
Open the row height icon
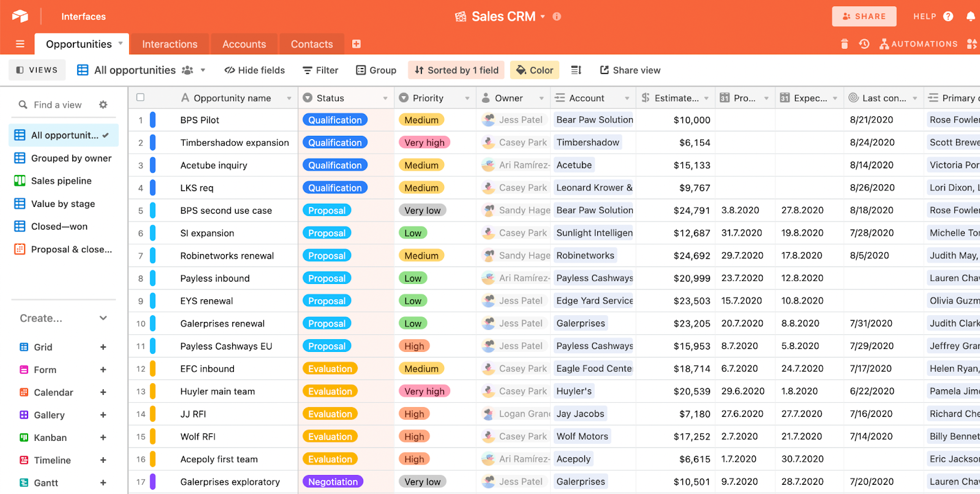576,70
